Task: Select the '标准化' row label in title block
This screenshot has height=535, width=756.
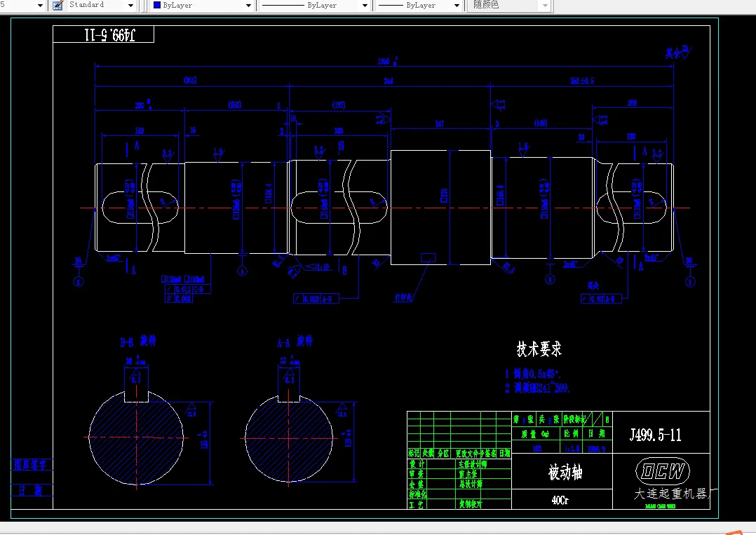Action: [417, 494]
